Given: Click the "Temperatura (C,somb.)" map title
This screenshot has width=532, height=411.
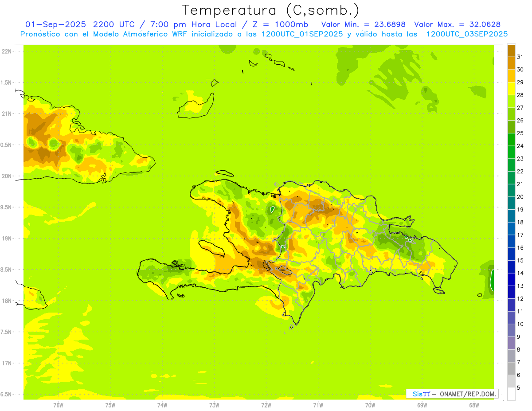Looking at the screenshot, I should pyautogui.click(x=270, y=10).
